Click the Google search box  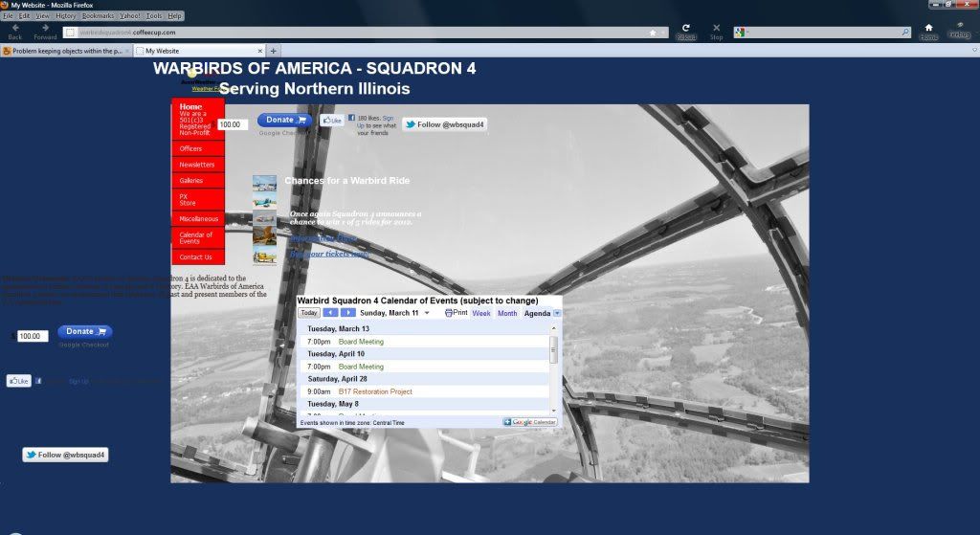tap(822, 32)
